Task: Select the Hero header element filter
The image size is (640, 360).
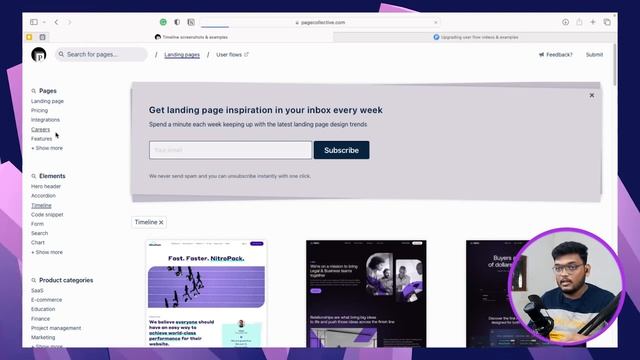Action: pyautogui.click(x=46, y=187)
